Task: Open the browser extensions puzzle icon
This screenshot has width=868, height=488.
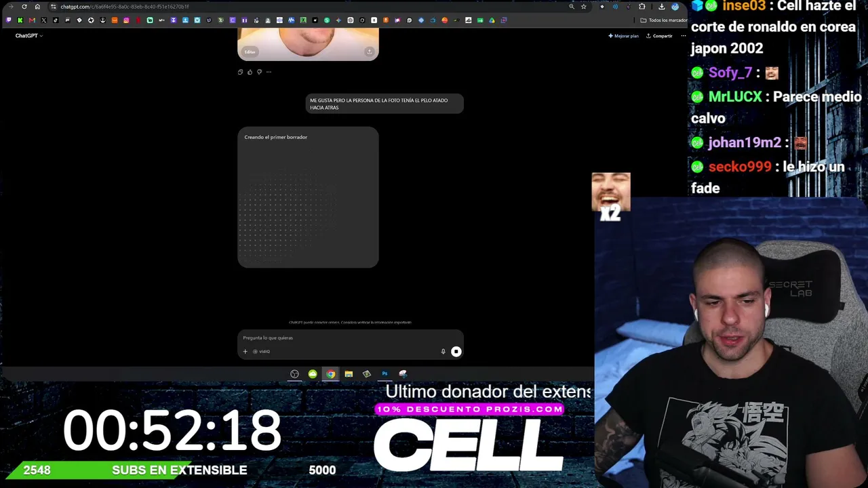Action: (x=642, y=7)
